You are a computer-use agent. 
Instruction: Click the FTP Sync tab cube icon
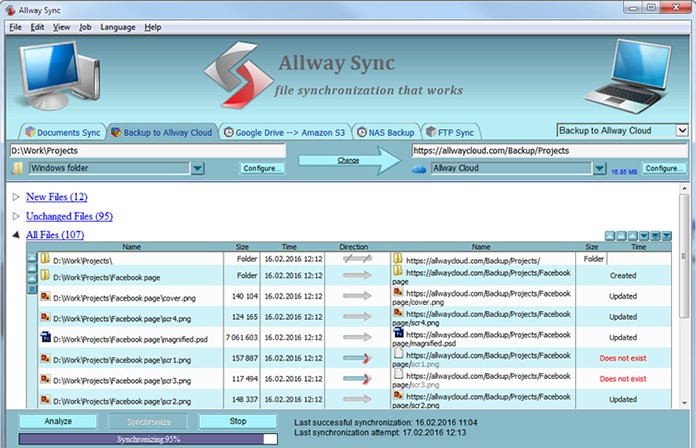[x=431, y=132]
